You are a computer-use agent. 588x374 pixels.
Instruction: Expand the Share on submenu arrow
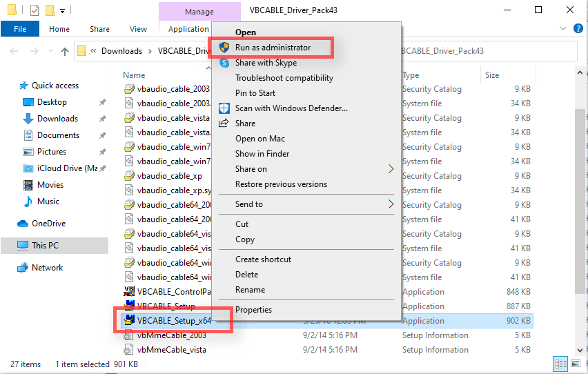pos(391,169)
